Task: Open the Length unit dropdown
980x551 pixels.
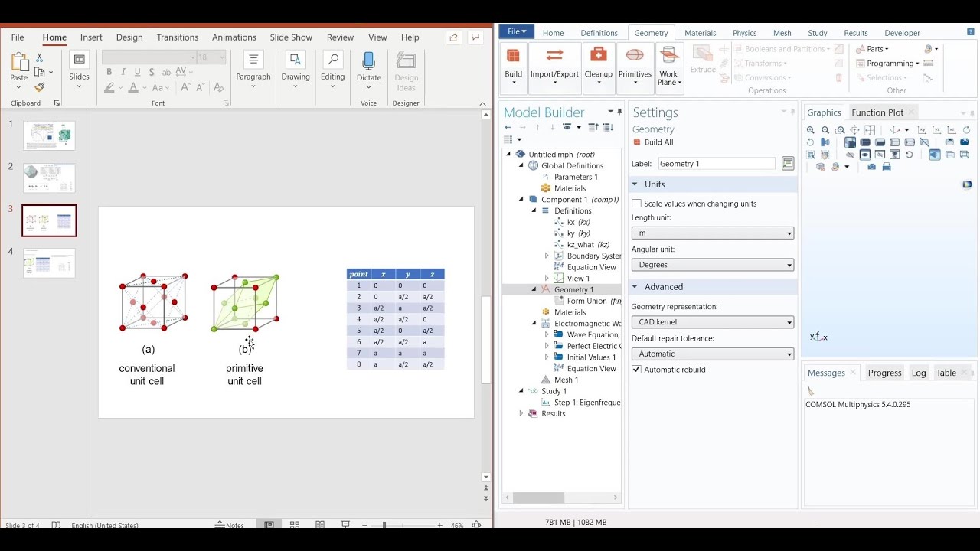Action: click(712, 233)
